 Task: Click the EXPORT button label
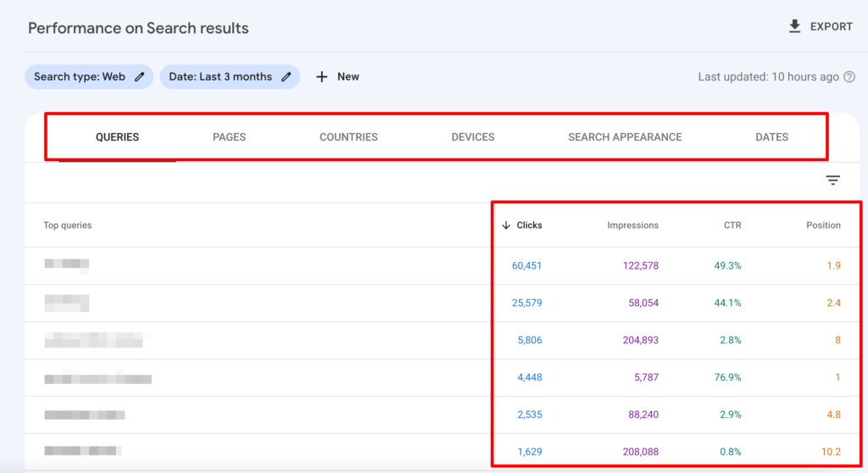[x=832, y=26]
